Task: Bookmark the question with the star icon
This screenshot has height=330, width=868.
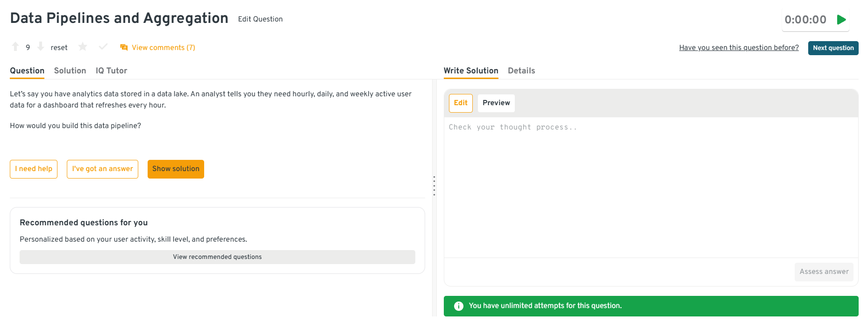Action: (83, 47)
